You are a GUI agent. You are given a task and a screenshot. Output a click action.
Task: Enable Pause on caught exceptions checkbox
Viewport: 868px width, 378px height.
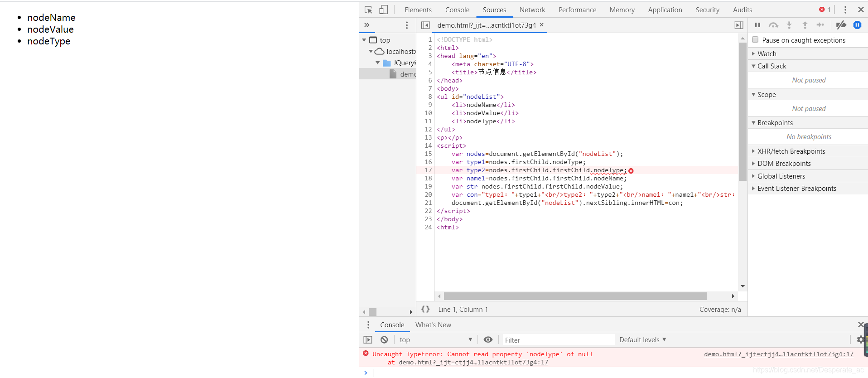(755, 40)
